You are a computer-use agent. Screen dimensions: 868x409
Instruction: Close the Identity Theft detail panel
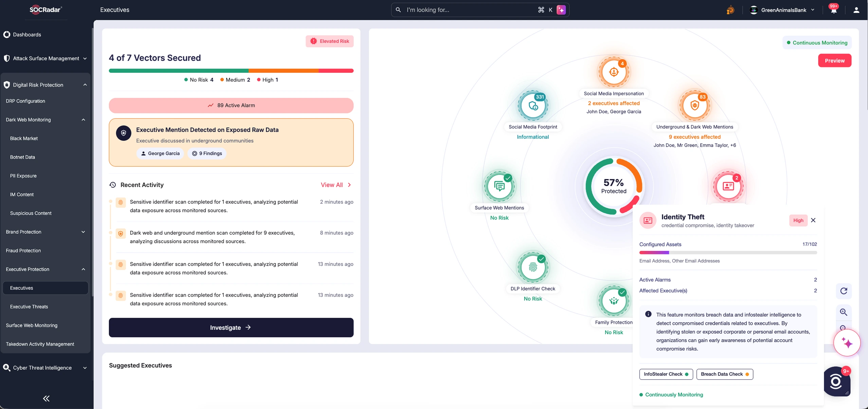[813, 220]
